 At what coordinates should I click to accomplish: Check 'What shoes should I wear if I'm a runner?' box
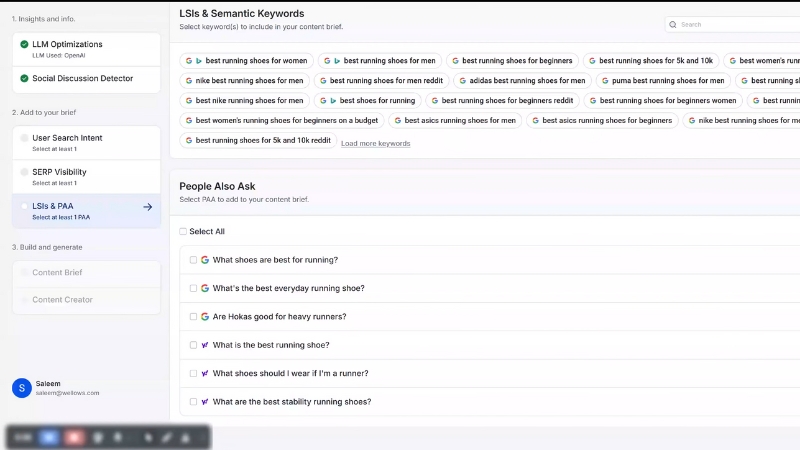tap(193, 373)
